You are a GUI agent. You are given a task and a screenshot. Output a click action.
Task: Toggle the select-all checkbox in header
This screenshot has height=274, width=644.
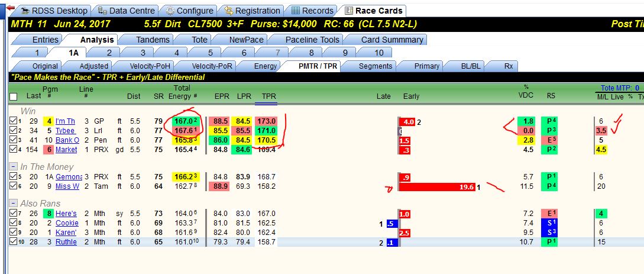[x=13, y=96]
